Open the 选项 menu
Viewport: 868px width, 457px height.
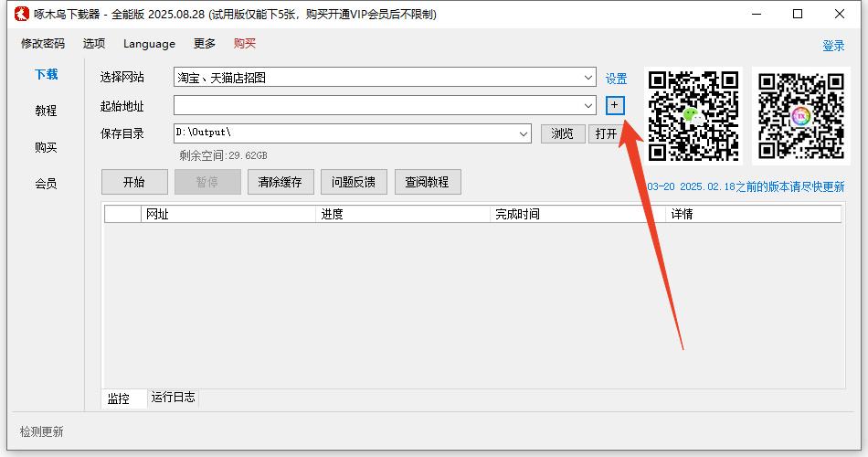pyautogui.click(x=94, y=44)
